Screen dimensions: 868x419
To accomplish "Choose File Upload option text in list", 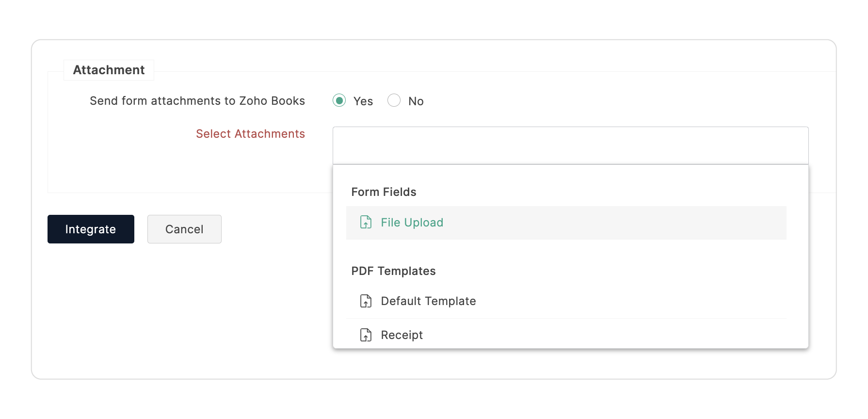I will coord(412,223).
